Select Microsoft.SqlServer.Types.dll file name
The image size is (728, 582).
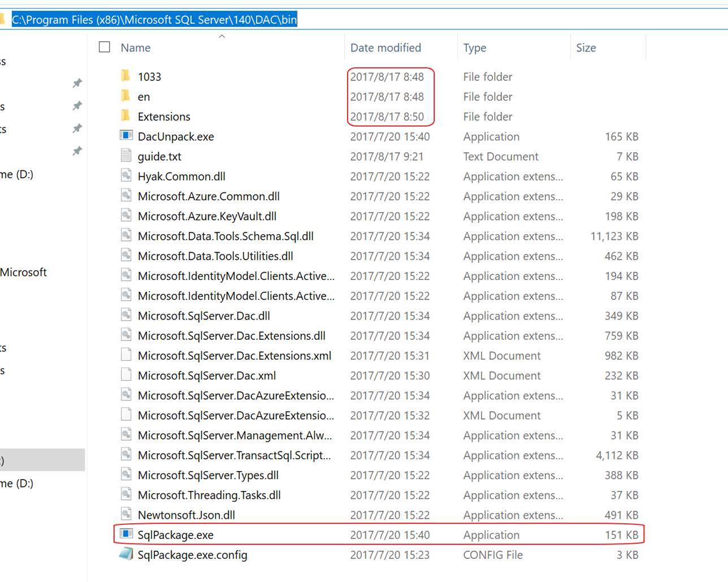click(x=208, y=475)
